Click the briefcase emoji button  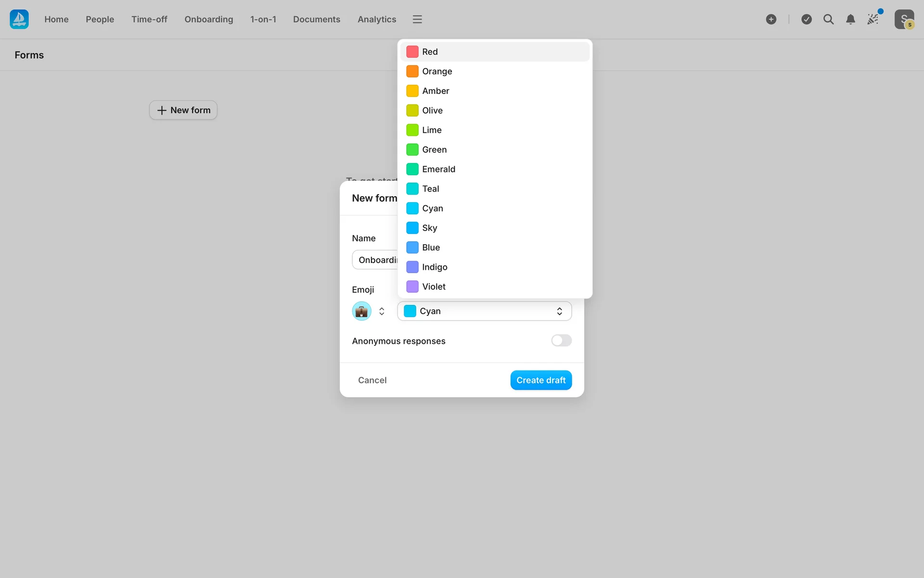[361, 311]
